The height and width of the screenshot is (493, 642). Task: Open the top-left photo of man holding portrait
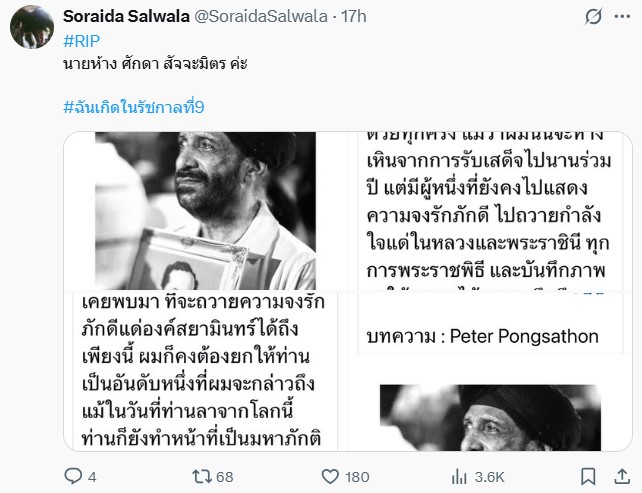pos(206,211)
